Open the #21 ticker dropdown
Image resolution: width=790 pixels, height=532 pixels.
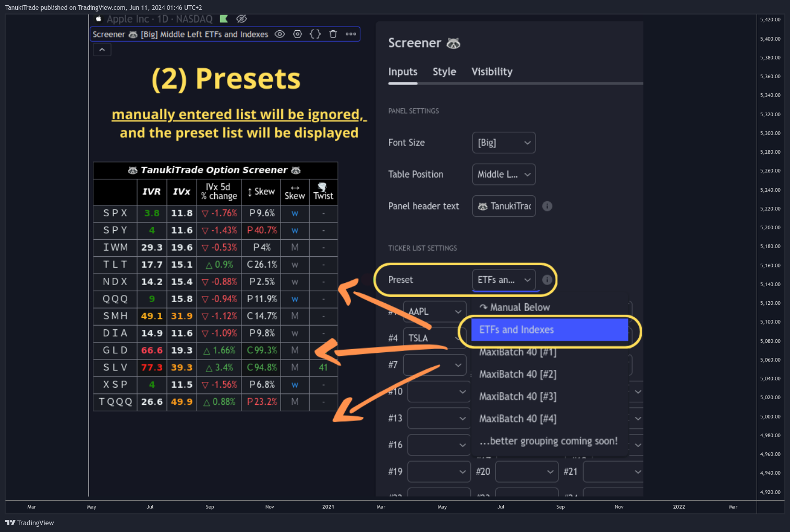click(x=613, y=472)
